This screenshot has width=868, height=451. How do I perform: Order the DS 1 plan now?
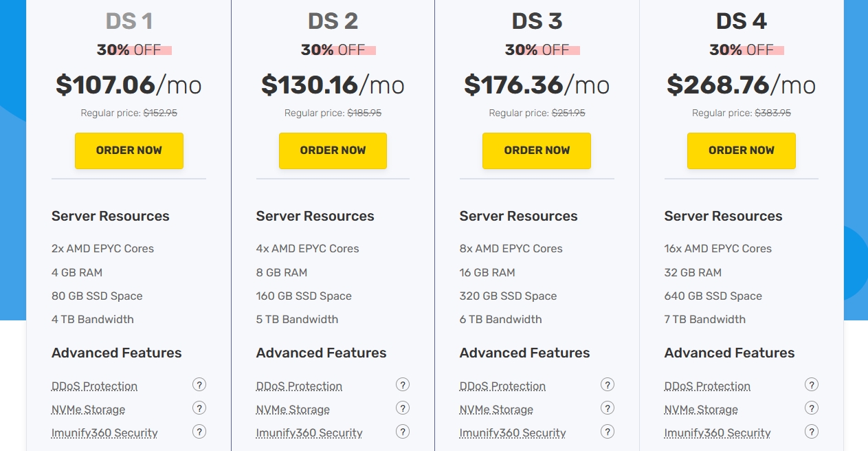129,151
